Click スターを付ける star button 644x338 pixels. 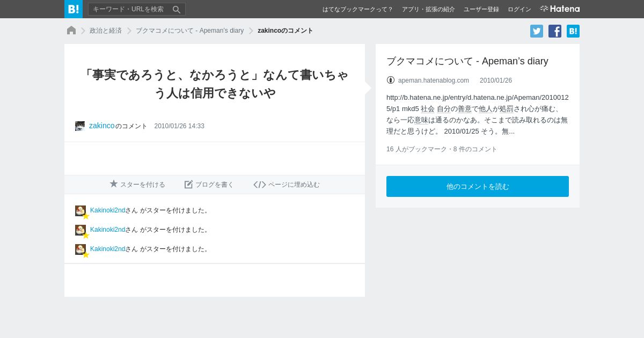point(137,184)
